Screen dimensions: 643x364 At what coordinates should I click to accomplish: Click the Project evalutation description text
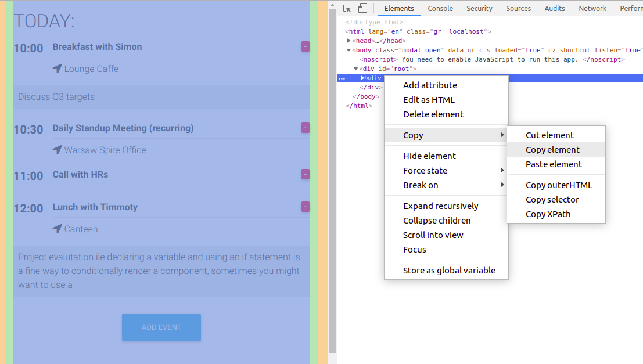pos(159,271)
